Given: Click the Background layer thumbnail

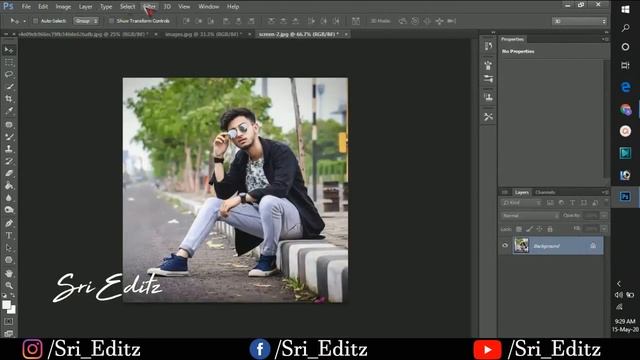Looking at the screenshot, I should coord(521,245).
